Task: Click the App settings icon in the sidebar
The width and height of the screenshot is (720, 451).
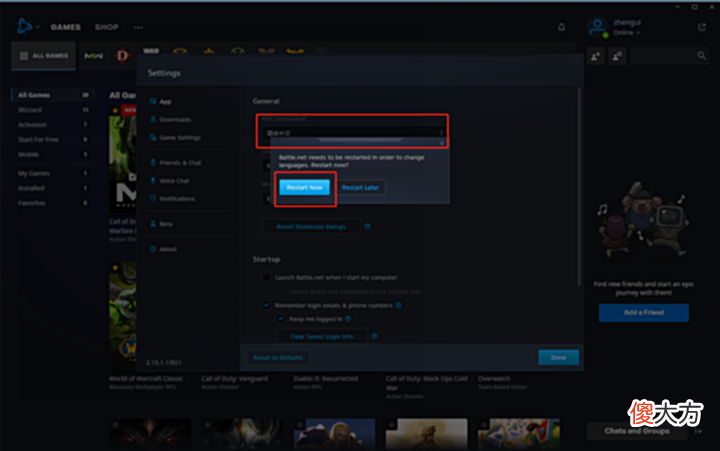Action: [152, 101]
